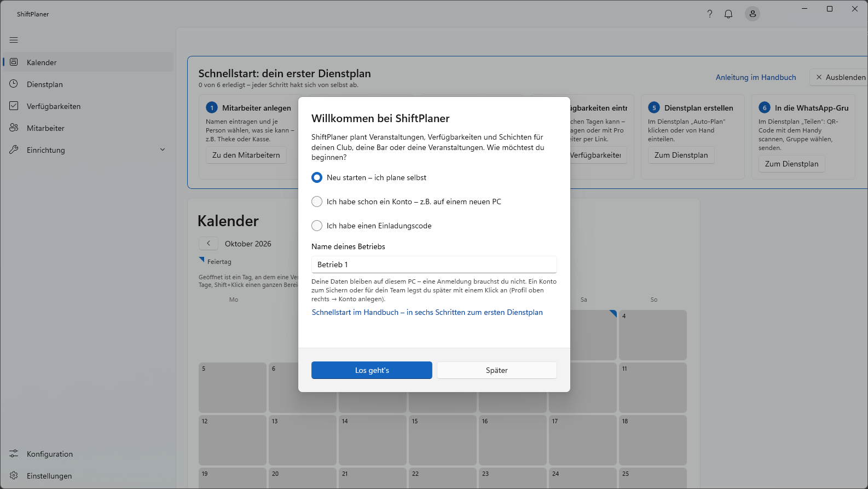Select 'Neu starten – ich plane selbst'
Viewport: 868px width, 489px height.
[369, 177]
